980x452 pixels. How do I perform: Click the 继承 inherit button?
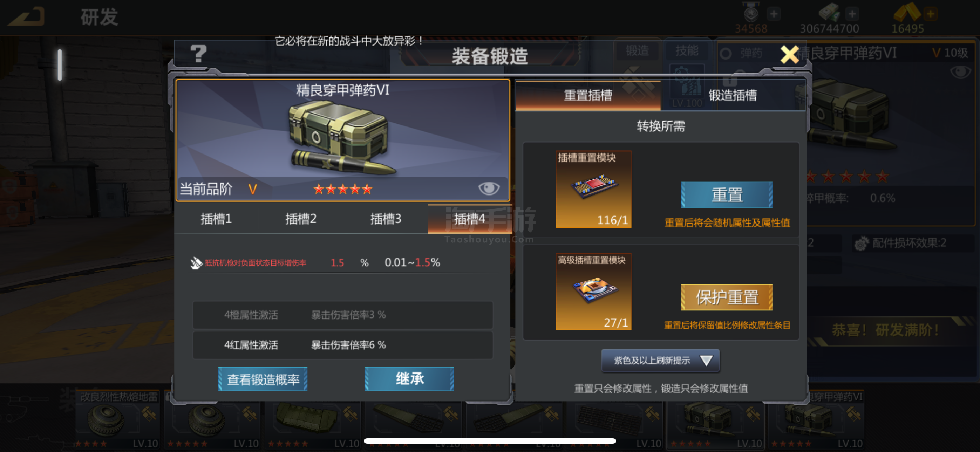point(409,379)
